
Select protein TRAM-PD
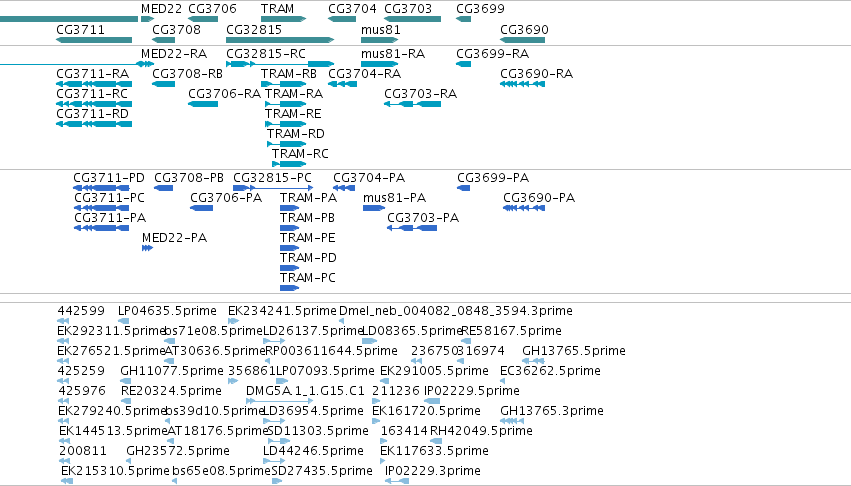tap(308, 258)
